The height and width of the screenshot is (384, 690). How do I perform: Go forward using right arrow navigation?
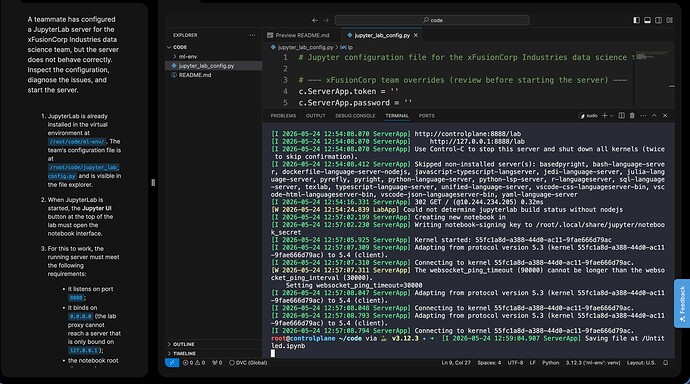tap(326, 20)
